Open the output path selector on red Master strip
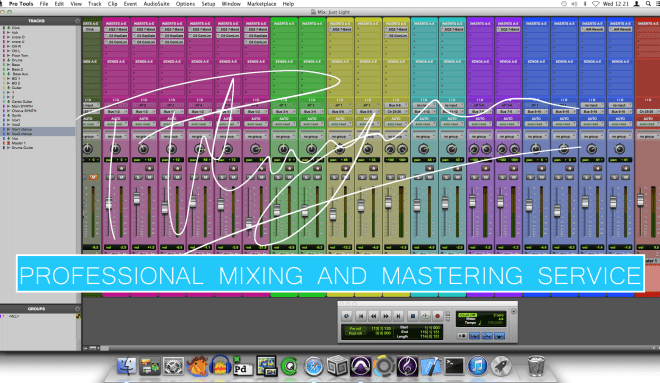The width and height of the screenshot is (660, 383). click(x=648, y=112)
